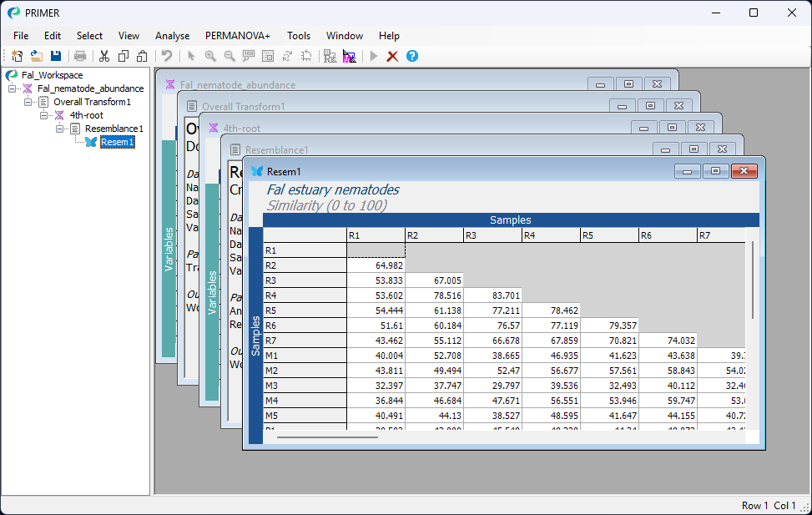Click the Paste clipboard icon
Viewport: 812px width, 515px height.
click(x=142, y=56)
